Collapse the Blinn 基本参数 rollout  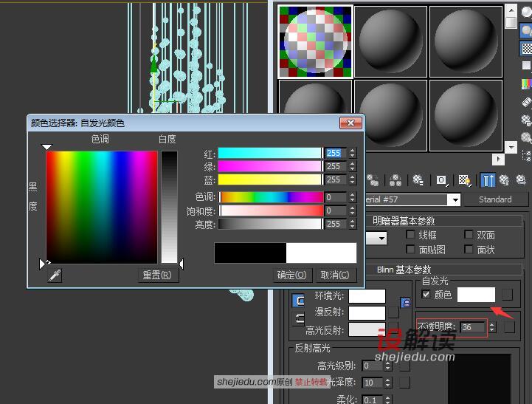tap(404, 270)
